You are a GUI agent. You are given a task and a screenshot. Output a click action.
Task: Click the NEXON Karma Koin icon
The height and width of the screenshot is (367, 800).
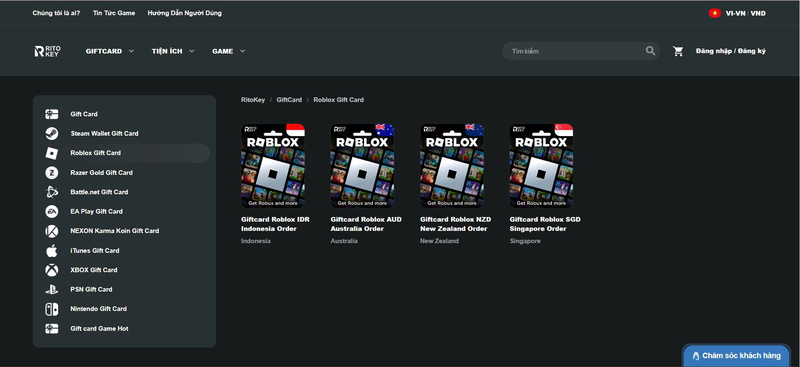[x=52, y=231]
